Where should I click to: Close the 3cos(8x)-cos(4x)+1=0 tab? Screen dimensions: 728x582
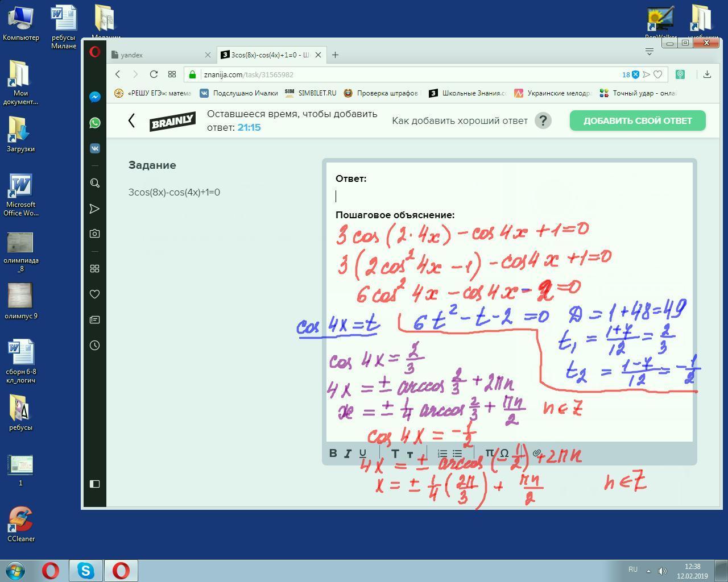tap(318, 55)
